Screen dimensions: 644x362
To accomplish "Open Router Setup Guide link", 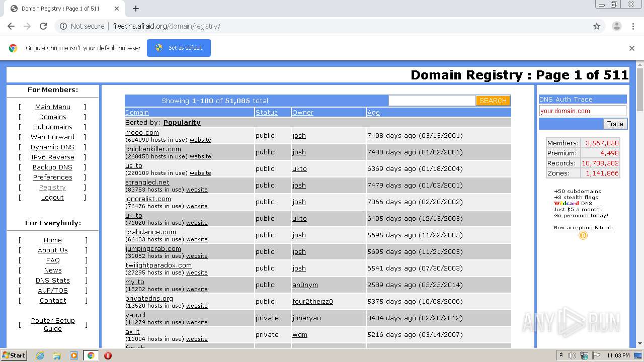I will [52, 324].
